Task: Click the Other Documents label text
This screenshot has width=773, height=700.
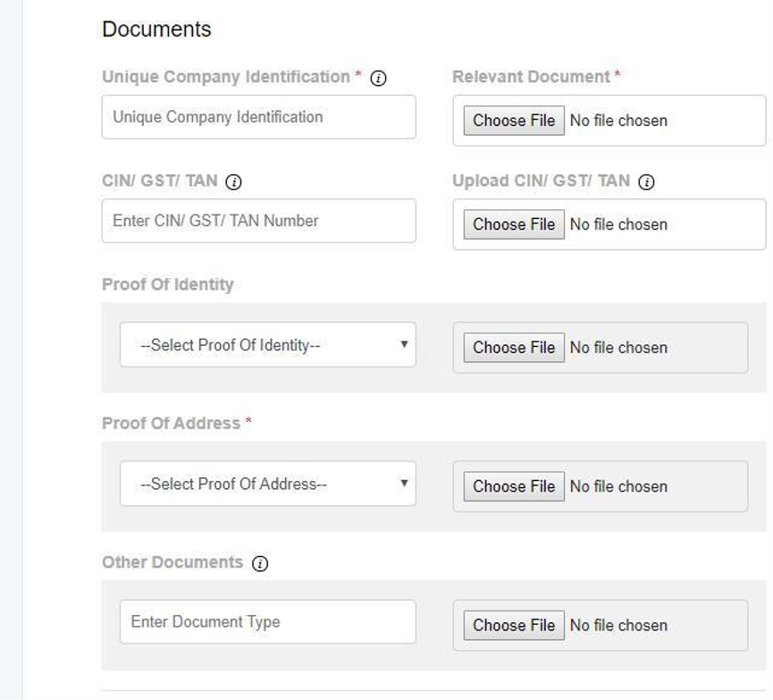Action: (x=172, y=562)
